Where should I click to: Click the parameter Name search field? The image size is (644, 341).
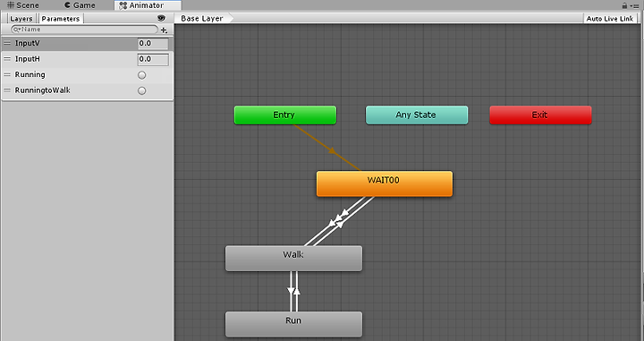tap(85, 30)
